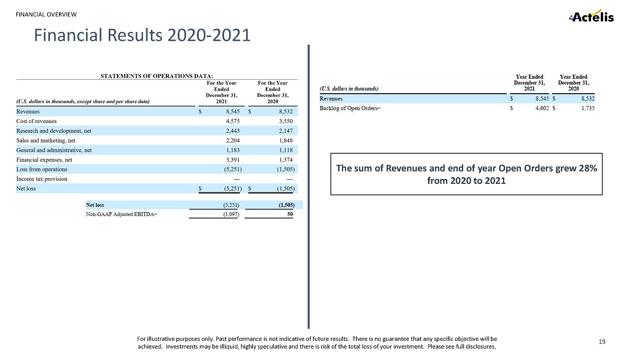
Task: Click the Loss from operations row label
Action: 42,169
